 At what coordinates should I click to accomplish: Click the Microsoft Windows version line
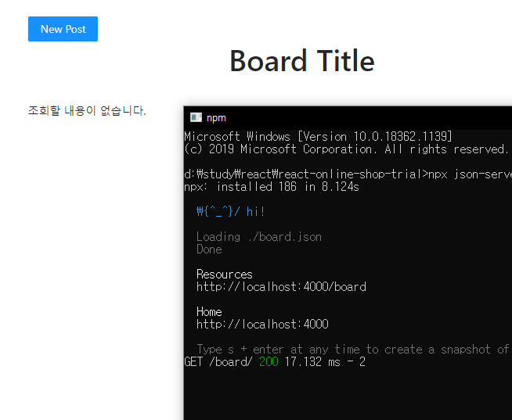click(319, 136)
